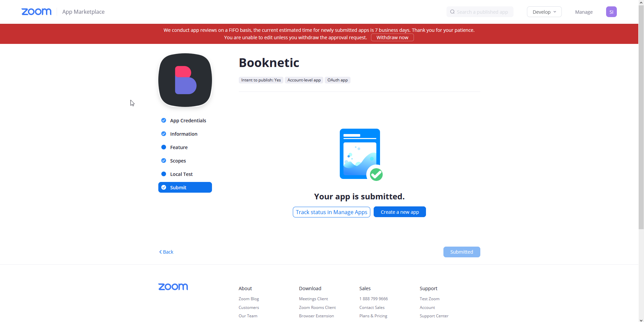
Task: Open the Test Zoom support link
Action: coord(429,299)
